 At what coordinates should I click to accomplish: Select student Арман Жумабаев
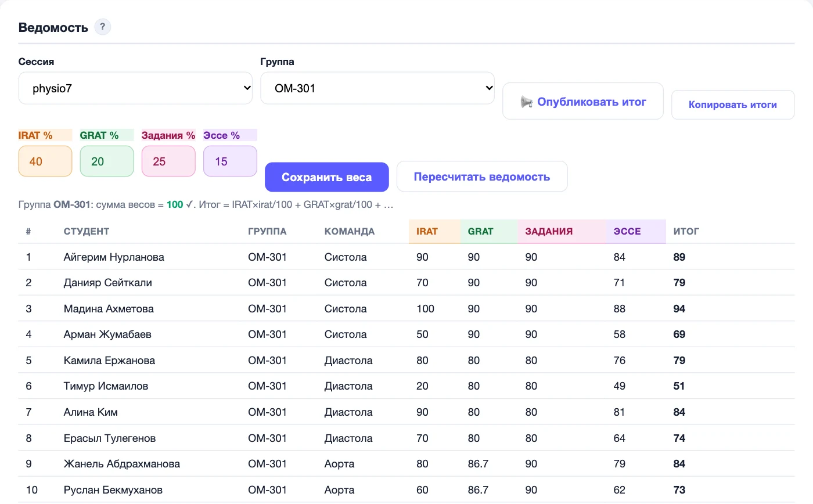(107, 334)
